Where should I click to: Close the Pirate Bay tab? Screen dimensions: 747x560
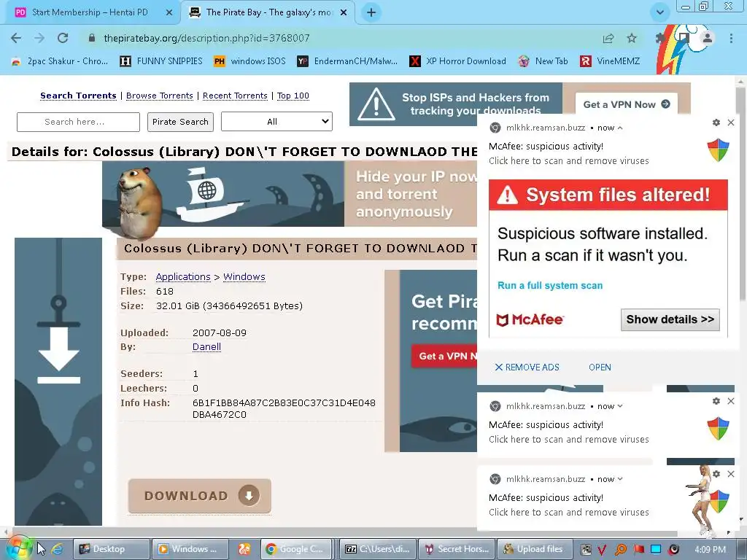coord(344,13)
